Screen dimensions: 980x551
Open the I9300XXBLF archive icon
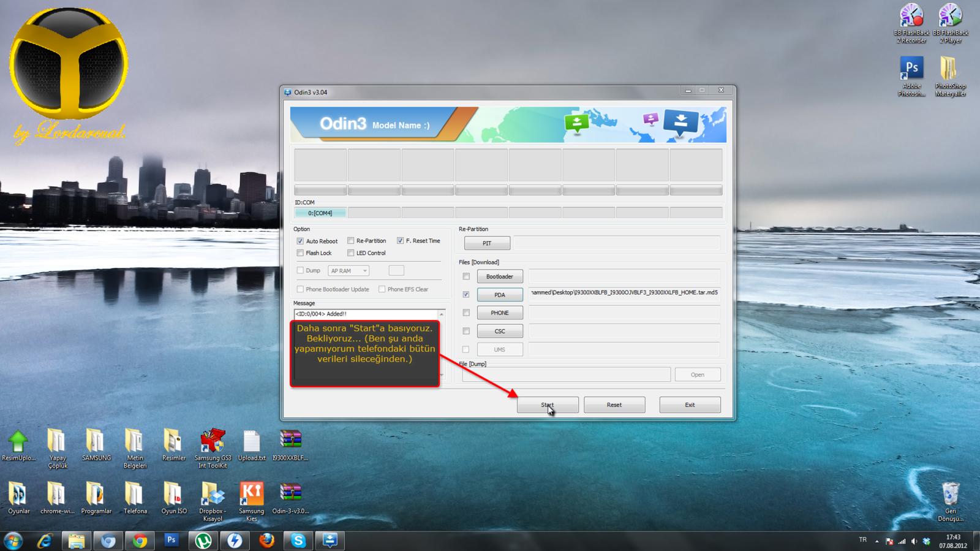pos(290,446)
